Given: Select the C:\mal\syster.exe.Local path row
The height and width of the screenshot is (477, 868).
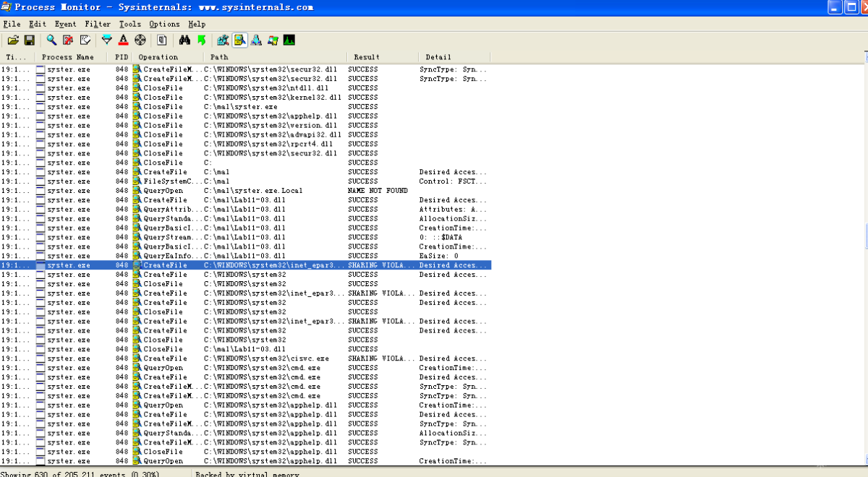Looking at the screenshot, I should (245, 191).
